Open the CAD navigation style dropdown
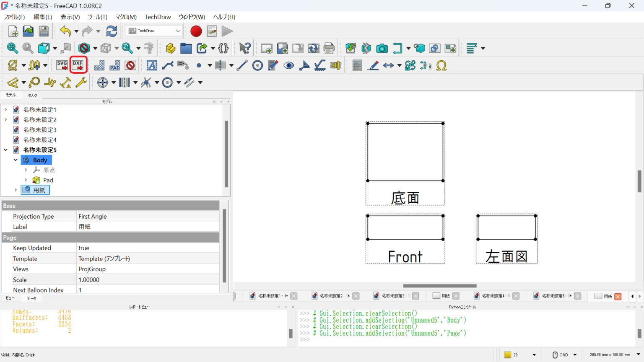The image size is (644, 362). (563, 354)
